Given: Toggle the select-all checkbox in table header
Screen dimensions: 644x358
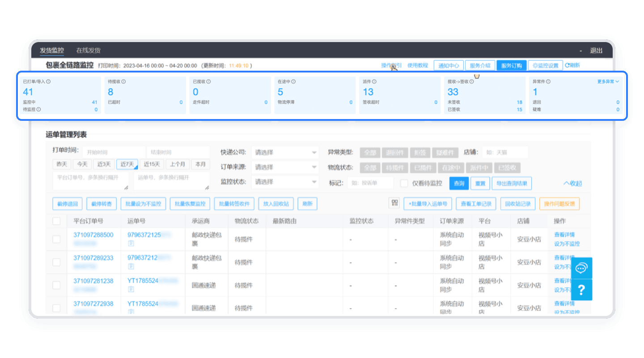Looking at the screenshot, I should (x=57, y=221).
